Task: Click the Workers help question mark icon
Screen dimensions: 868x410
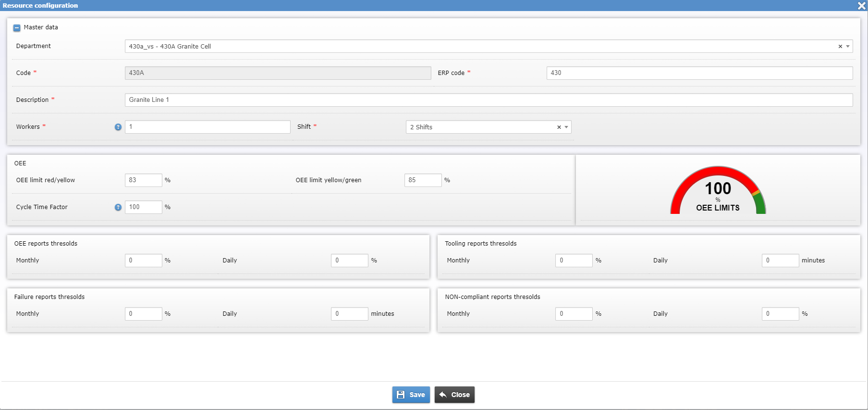Action: click(118, 127)
